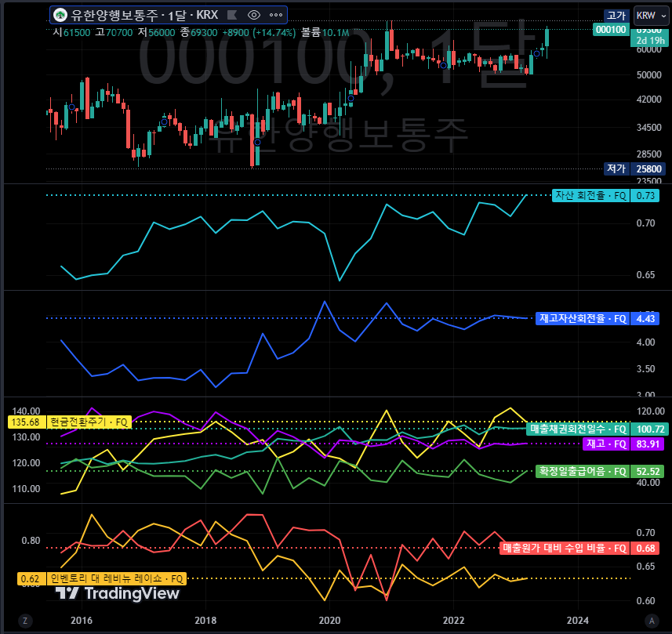Select the 현금전환주기 · FQ label
Image resolution: width=672 pixels, height=634 pixels.
[x=89, y=422]
